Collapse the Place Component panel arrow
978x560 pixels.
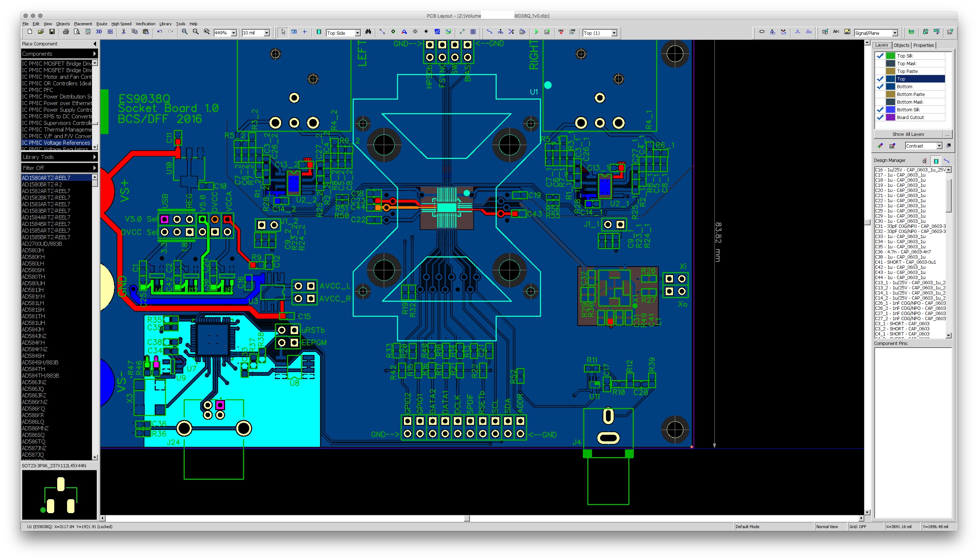tap(95, 44)
